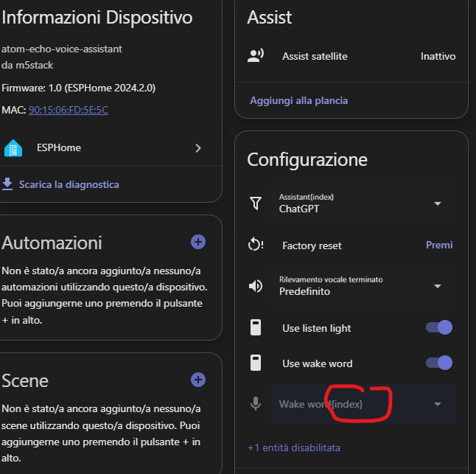
Task: Click the Factory reset restart icon
Action: click(x=256, y=245)
